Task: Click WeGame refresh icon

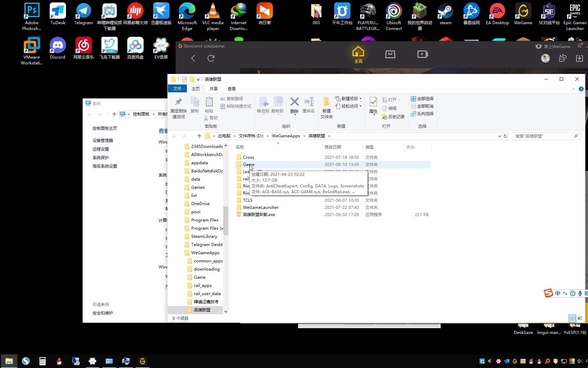Action: [x=211, y=58]
